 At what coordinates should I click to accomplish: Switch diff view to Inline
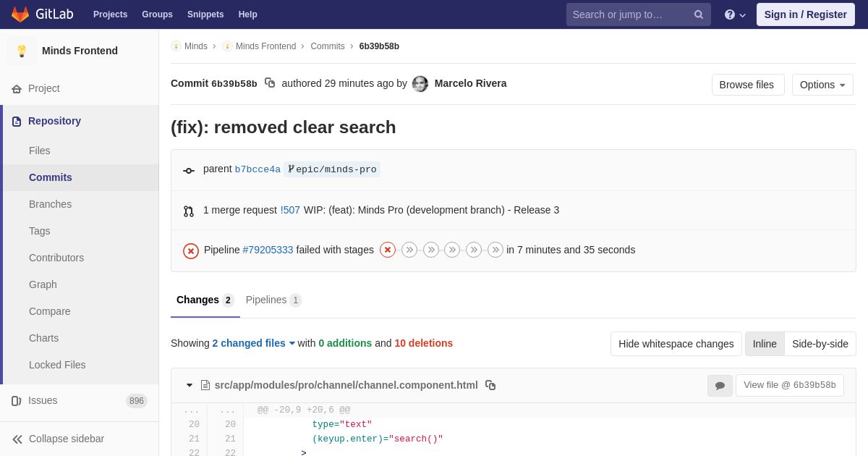pyautogui.click(x=765, y=344)
